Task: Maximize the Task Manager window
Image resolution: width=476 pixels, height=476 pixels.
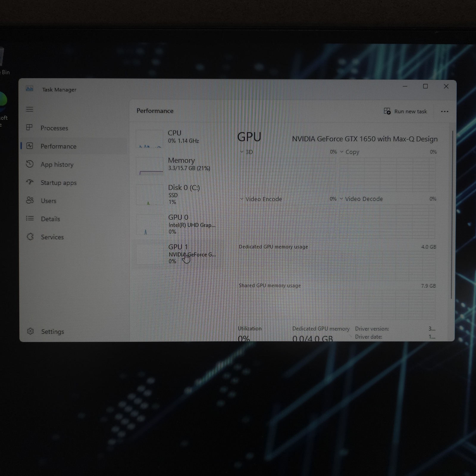Action: [425, 86]
